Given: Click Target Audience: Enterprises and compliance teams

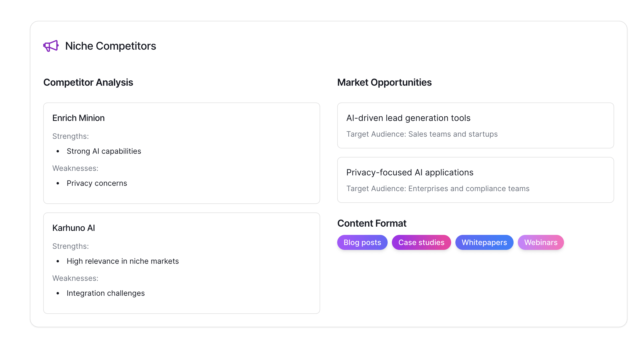Looking at the screenshot, I should [438, 188].
